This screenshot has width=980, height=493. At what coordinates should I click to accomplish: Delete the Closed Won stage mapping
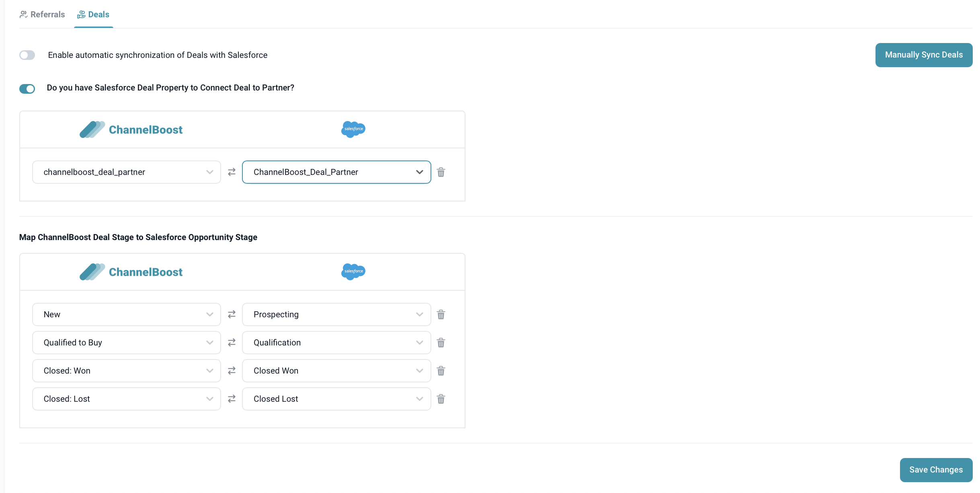pyautogui.click(x=441, y=371)
